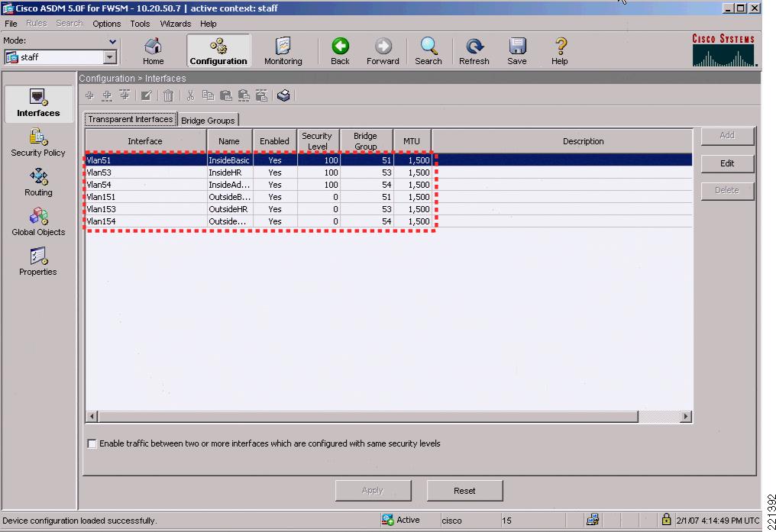776x532 pixels.
Task: Click the MTU column header
Action: coord(412,141)
